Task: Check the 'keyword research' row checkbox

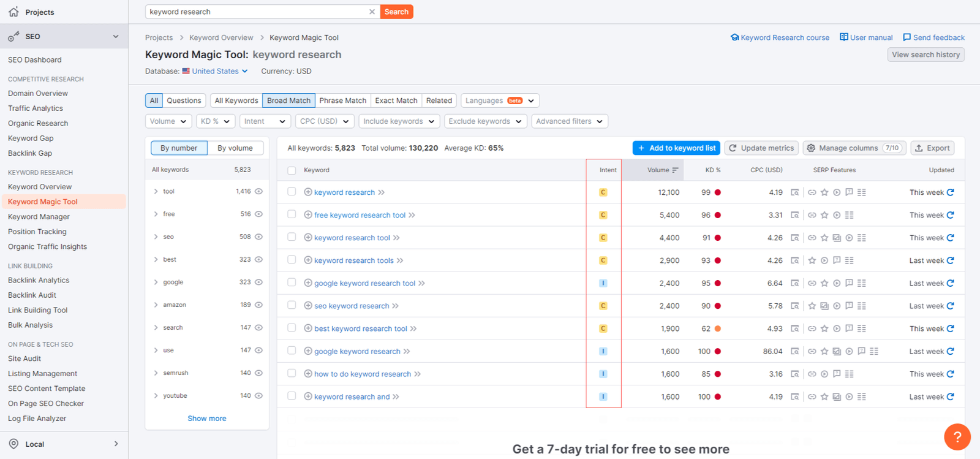Action: 292,192
